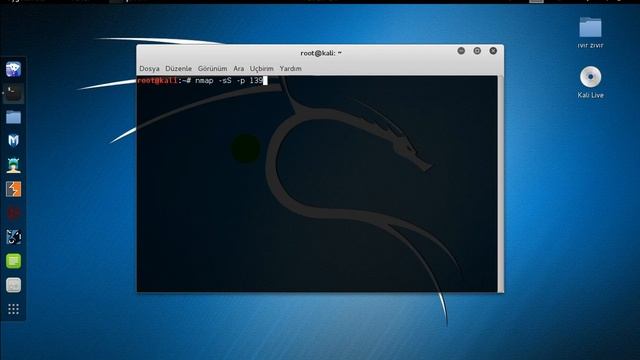This screenshot has height=360, width=640.
Task: Open the Görünüm menu
Action: [x=212, y=69]
